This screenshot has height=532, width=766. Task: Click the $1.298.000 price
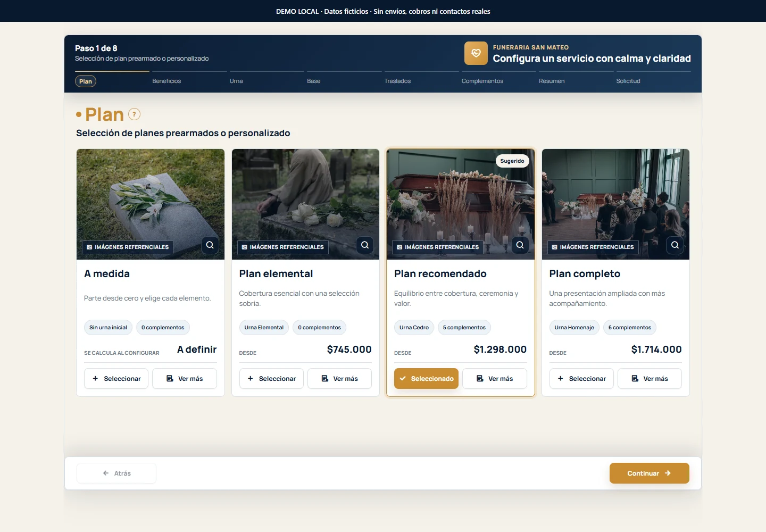coord(500,350)
